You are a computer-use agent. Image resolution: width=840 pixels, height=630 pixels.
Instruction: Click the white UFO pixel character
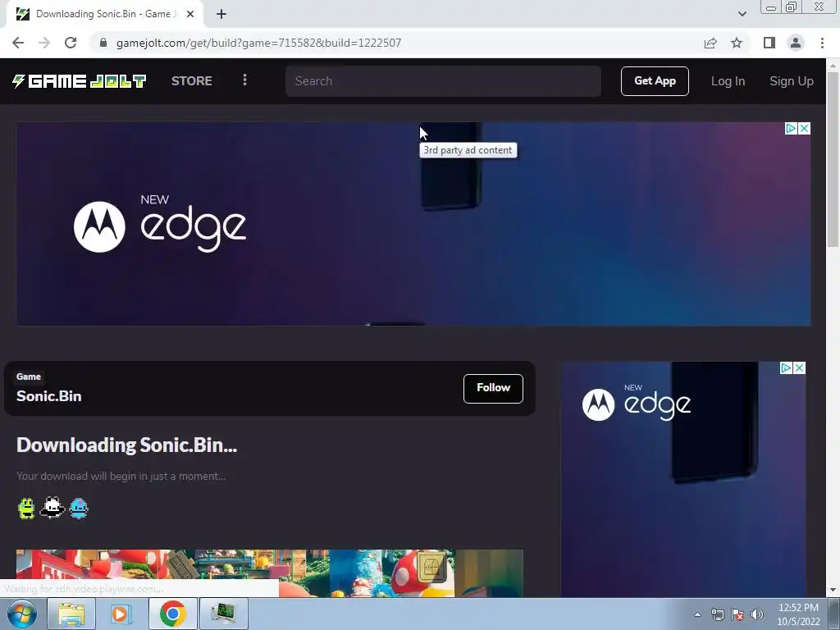point(52,508)
